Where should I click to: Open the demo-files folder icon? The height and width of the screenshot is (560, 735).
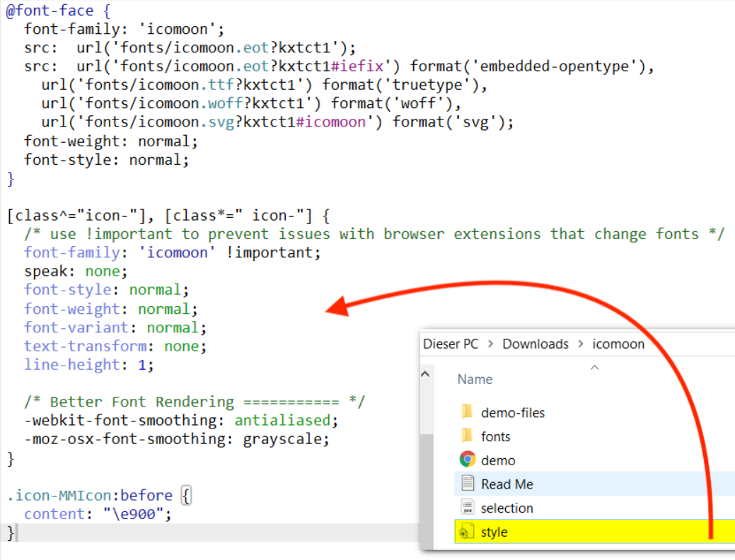point(467,412)
